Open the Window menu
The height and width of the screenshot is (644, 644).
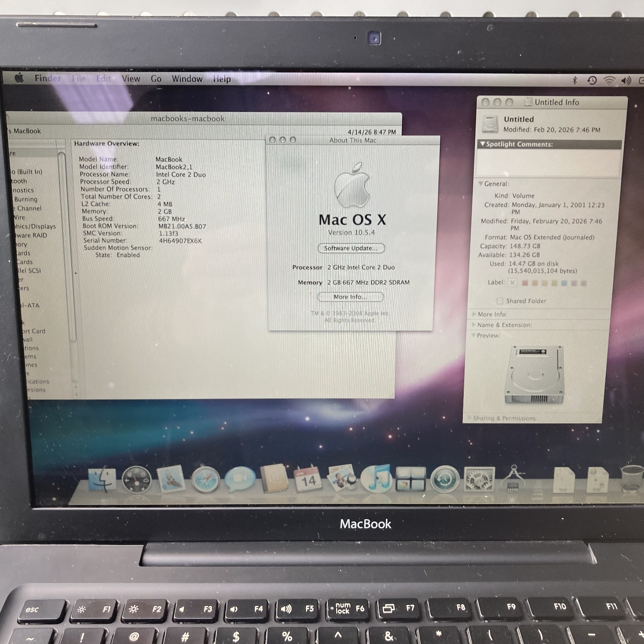tap(187, 79)
